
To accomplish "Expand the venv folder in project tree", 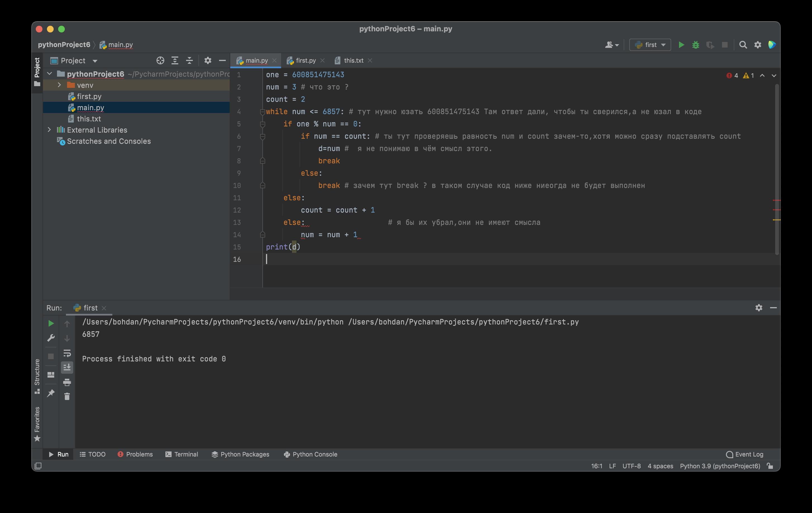I will point(59,85).
